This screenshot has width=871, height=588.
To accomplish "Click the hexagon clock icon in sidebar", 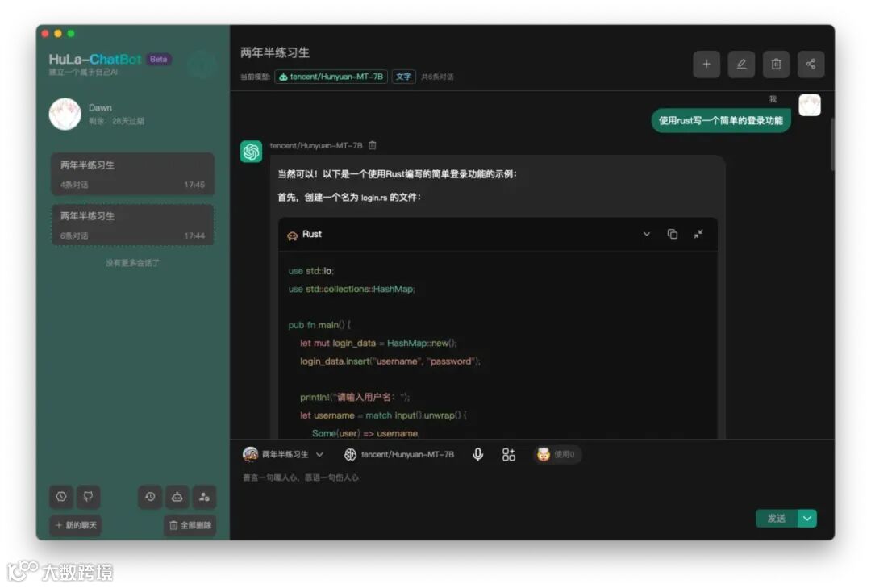I will 61,497.
